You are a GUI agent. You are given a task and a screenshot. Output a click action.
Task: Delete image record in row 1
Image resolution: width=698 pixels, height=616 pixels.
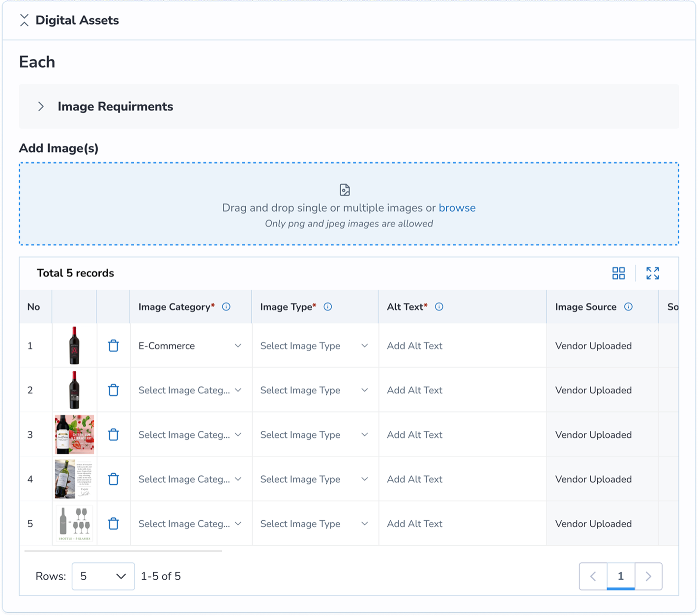[x=114, y=346]
